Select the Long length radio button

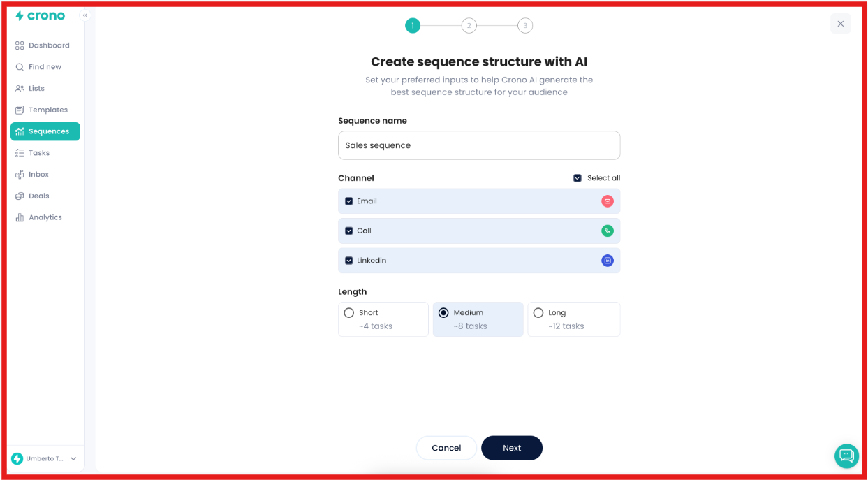538,312
